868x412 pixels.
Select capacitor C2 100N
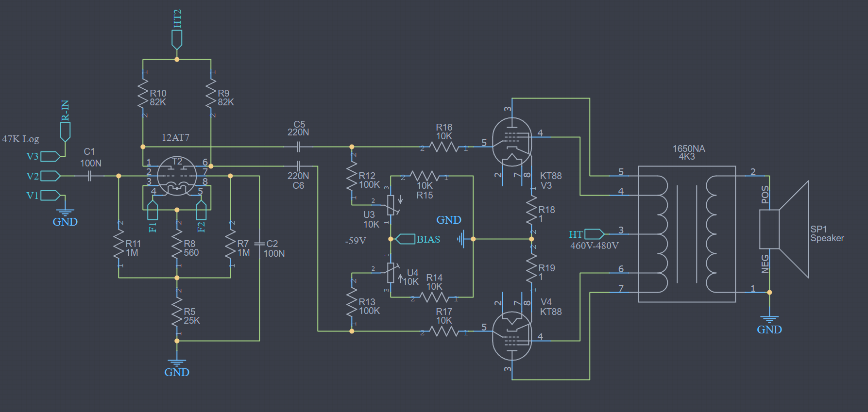[259, 244]
